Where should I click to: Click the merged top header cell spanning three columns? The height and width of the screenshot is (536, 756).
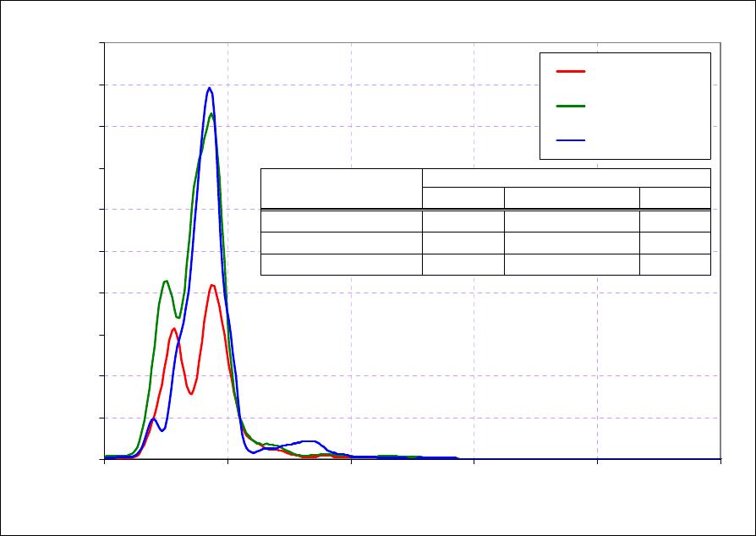(x=566, y=178)
